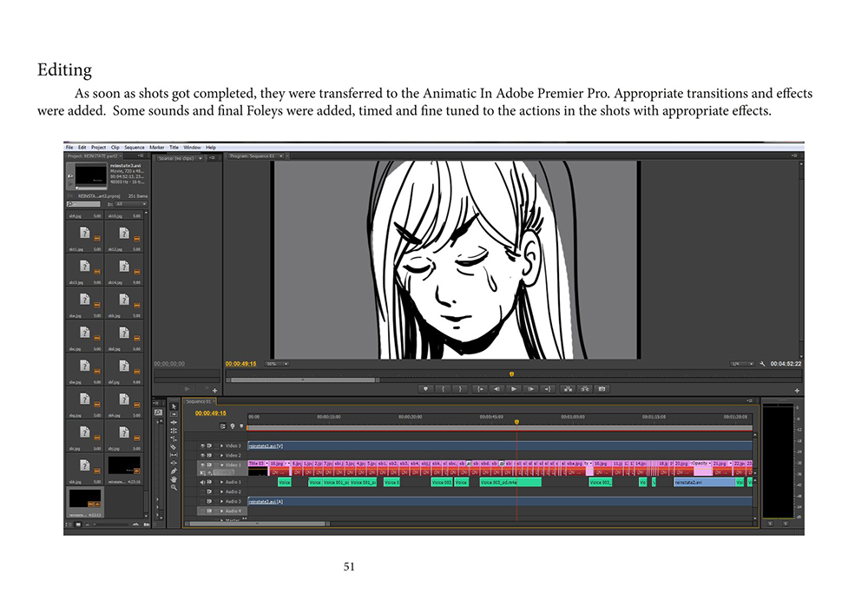The width and height of the screenshot is (868, 614).
Task: Toggle Video 3 track eye visibility
Action: click(203, 446)
